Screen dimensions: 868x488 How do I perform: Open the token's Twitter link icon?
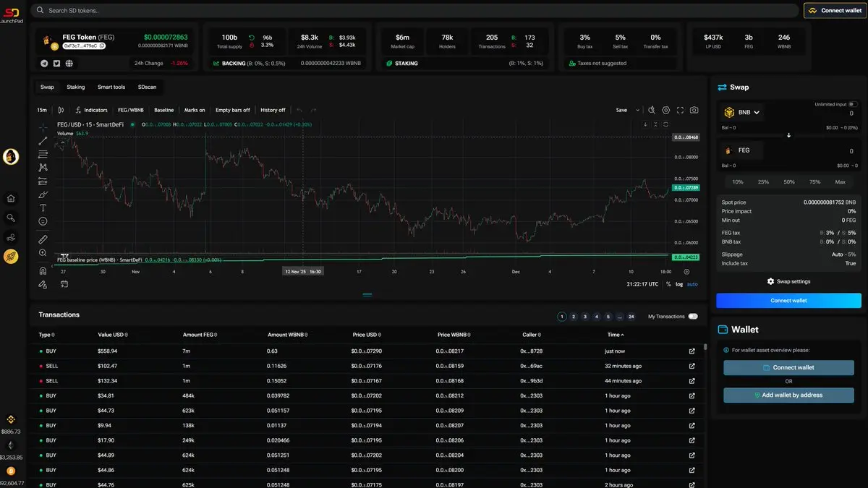56,64
